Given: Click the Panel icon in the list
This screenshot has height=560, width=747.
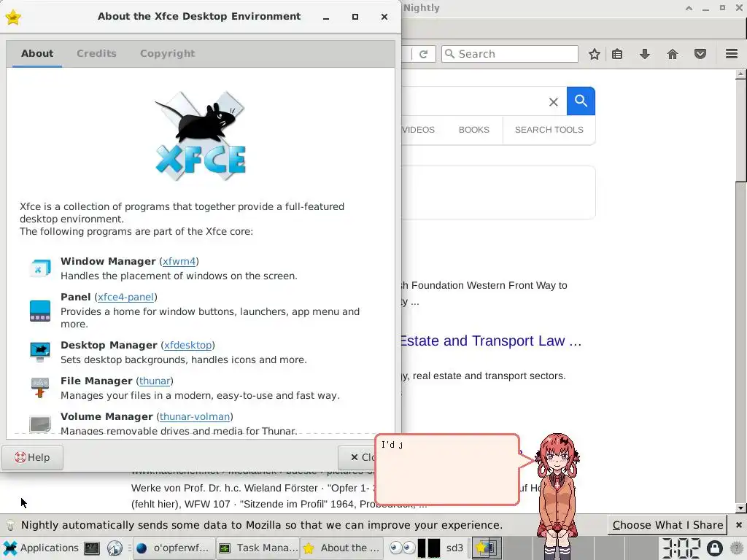Looking at the screenshot, I should tap(40, 311).
